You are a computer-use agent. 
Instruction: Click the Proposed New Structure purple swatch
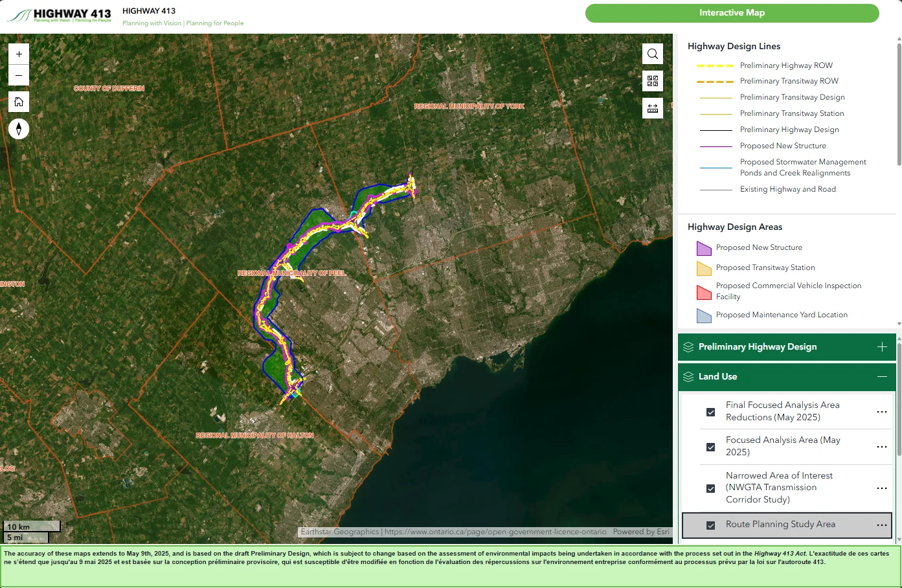point(704,248)
